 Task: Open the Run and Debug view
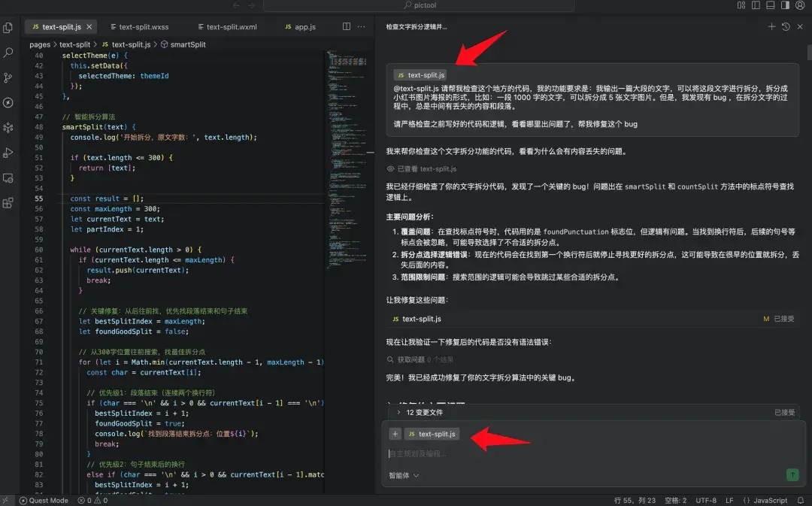[9, 153]
